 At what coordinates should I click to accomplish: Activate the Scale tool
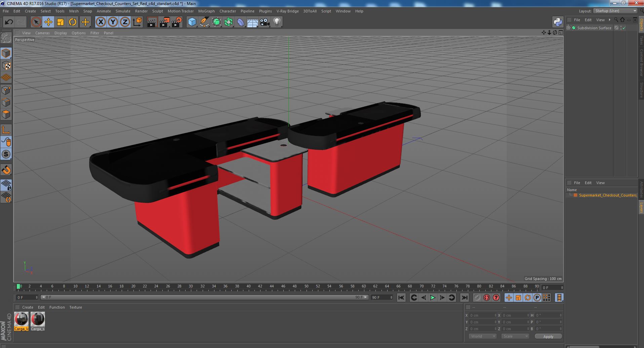(x=61, y=22)
